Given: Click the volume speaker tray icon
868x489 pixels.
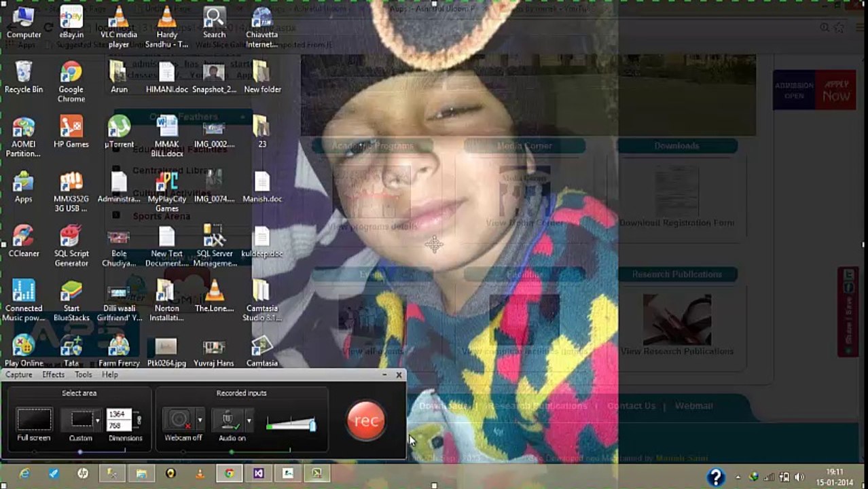Looking at the screenshot, I should 799,477.
